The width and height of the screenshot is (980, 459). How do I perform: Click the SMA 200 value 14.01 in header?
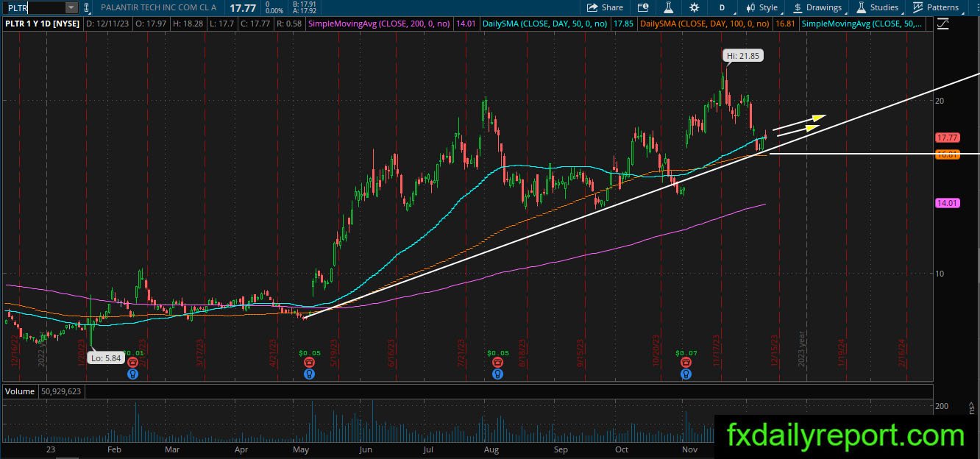click(x=466, y=24)
